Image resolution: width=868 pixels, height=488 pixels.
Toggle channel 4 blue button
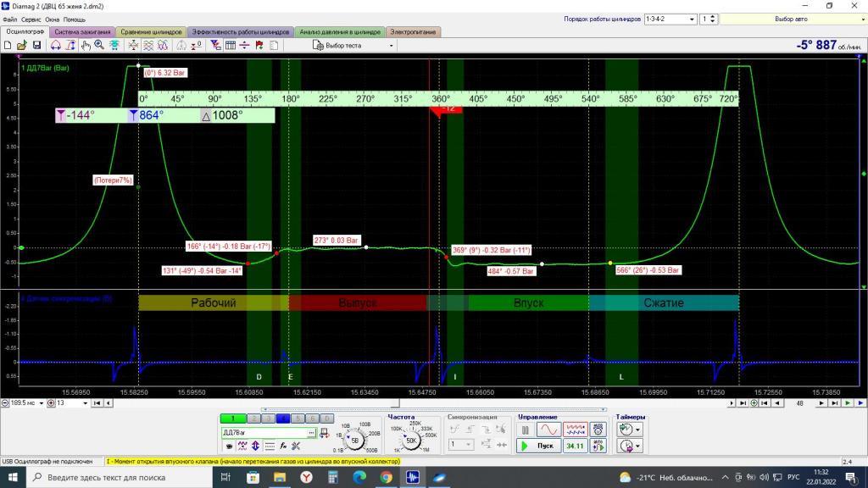click(x=282, y=419)
